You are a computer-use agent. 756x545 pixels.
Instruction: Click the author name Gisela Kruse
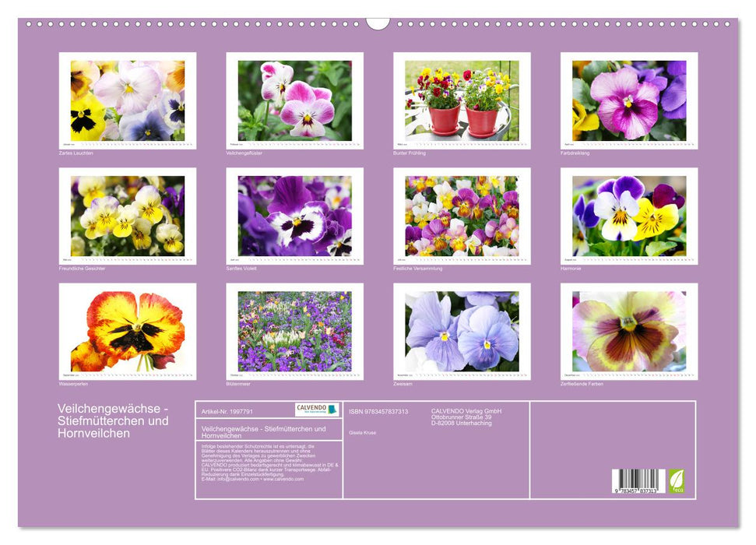point(362,432)
